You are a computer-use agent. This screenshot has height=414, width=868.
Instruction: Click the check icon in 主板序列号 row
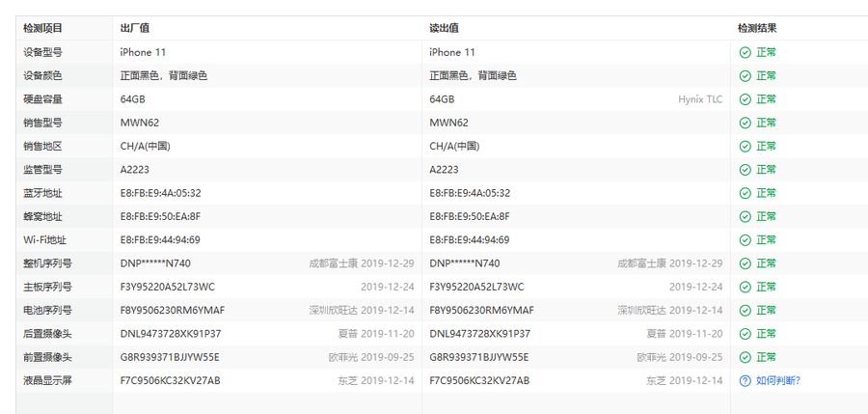746,287
